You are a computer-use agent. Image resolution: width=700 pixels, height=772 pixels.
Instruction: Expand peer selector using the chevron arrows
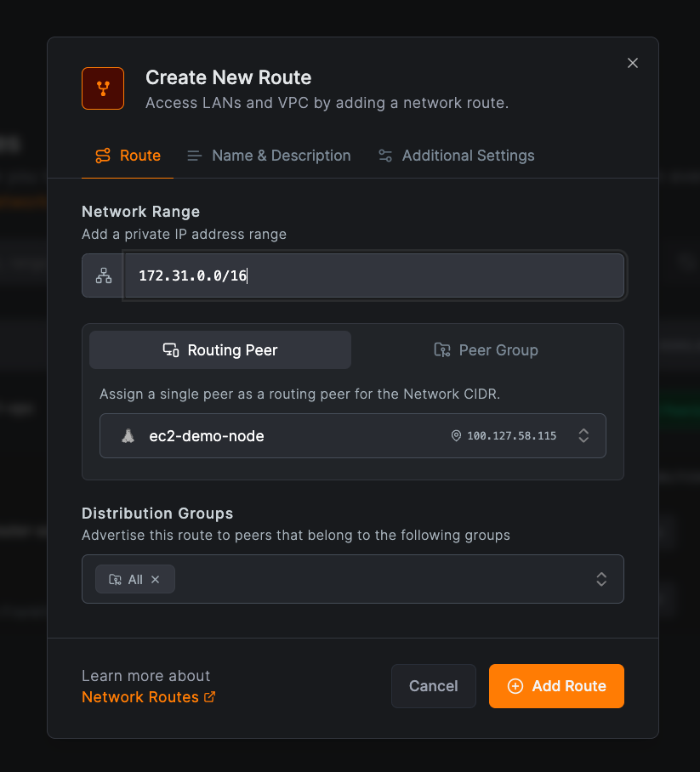click(583, 436)
